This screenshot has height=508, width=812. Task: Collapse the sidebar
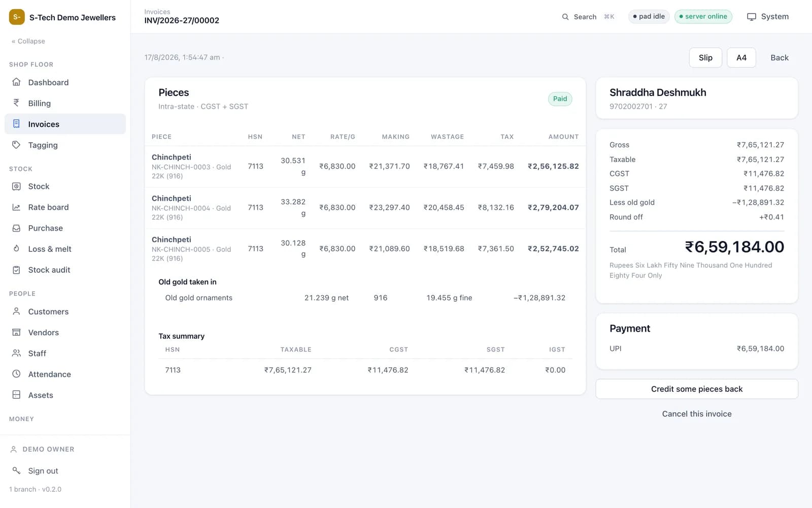28,41
